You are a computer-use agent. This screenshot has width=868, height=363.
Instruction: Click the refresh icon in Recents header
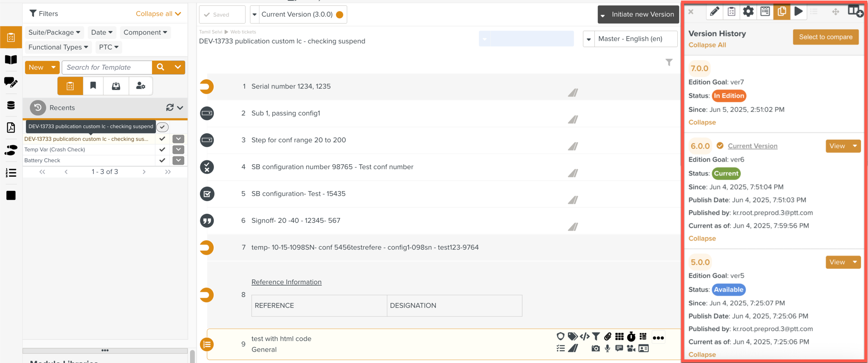[x=170, y=108]
